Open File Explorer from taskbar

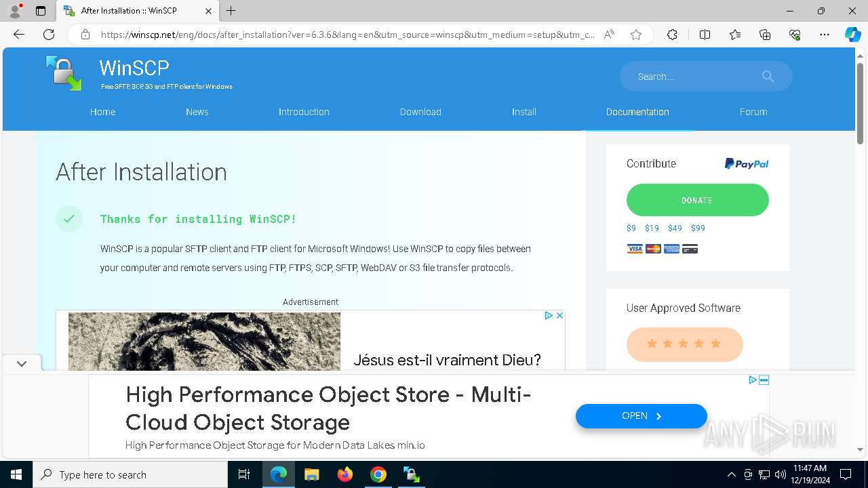coord(311,474)
